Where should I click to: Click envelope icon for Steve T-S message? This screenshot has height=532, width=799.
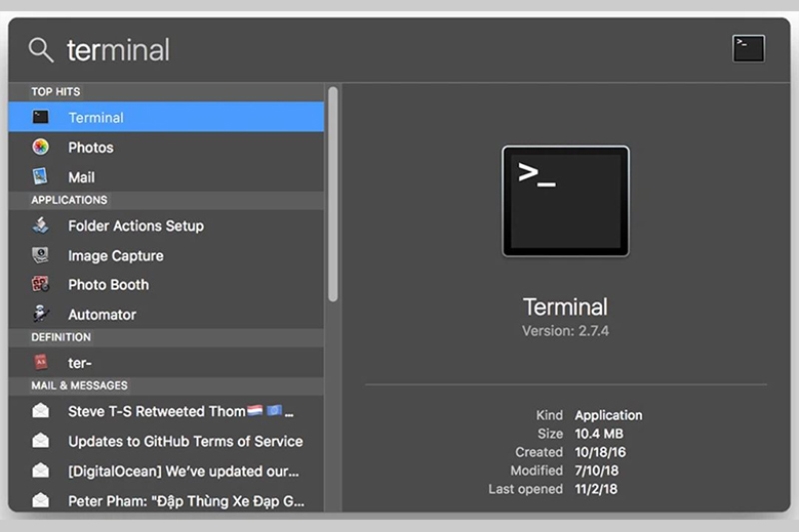(40, 411)
